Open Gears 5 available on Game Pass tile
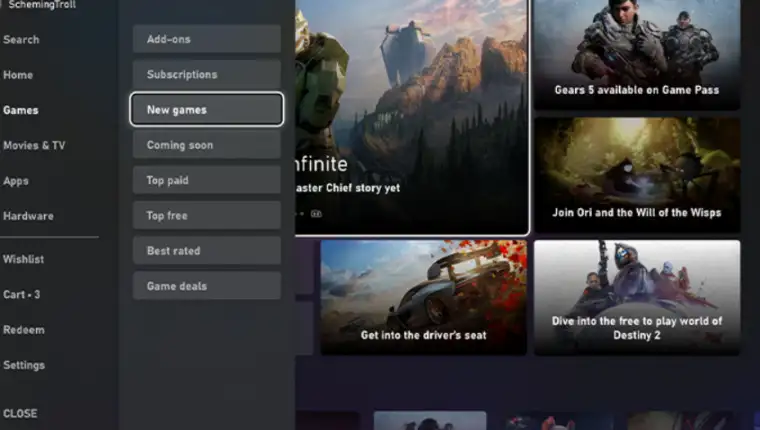The width and height of the screenshot is (760, 430). pos(637,54)
